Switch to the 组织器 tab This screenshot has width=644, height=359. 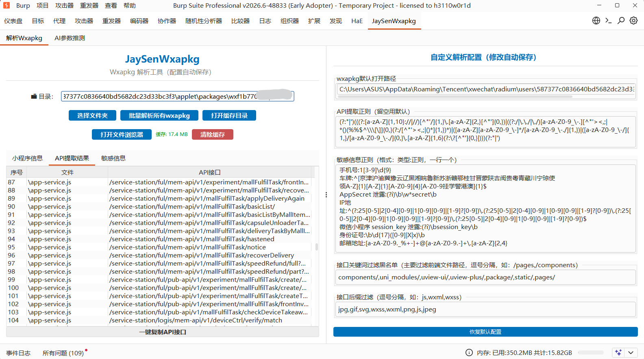[289, 21]
